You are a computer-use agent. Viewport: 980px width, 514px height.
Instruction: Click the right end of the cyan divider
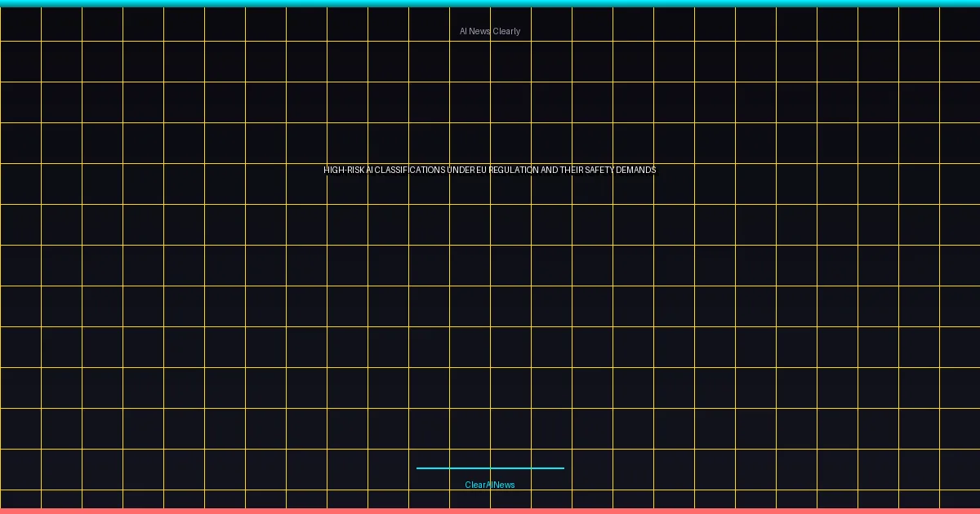coord(562,468)
